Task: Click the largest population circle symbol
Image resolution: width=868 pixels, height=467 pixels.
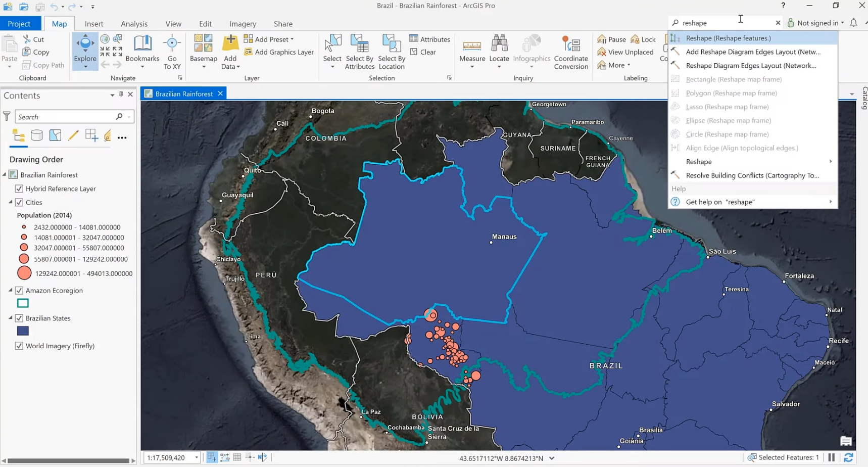Action: pos(24,273)
